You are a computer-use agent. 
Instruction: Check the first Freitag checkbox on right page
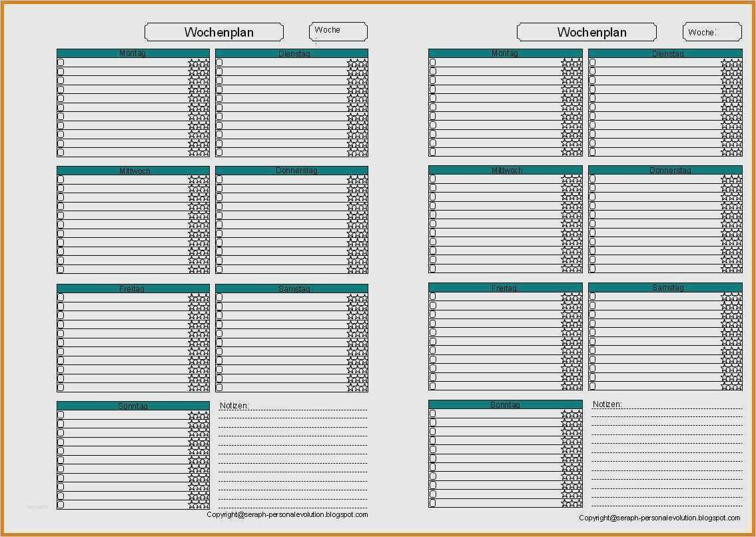[x=432, y=296]
